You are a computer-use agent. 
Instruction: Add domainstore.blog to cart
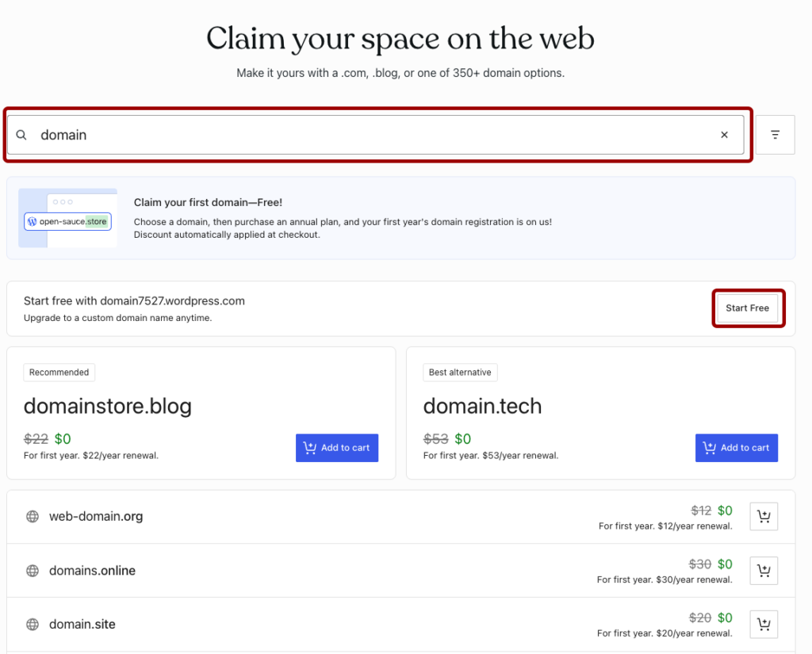click(x=337, y=448)
